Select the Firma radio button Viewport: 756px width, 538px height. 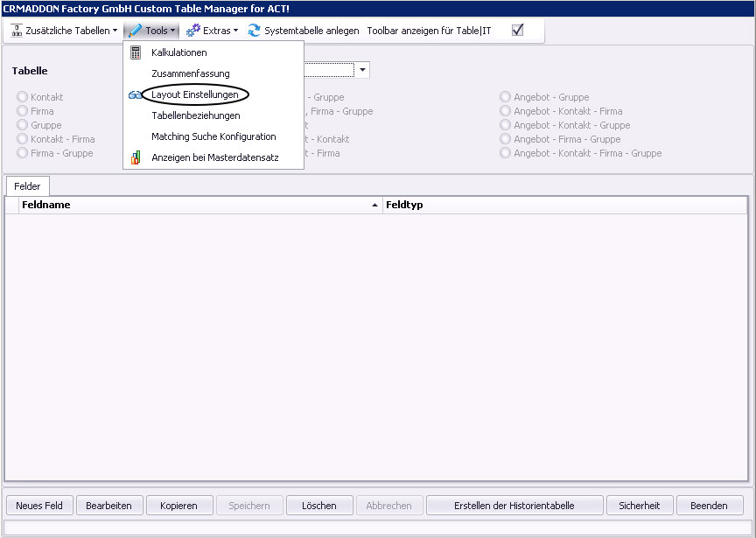pyautogui.click(x=22, y=111)
